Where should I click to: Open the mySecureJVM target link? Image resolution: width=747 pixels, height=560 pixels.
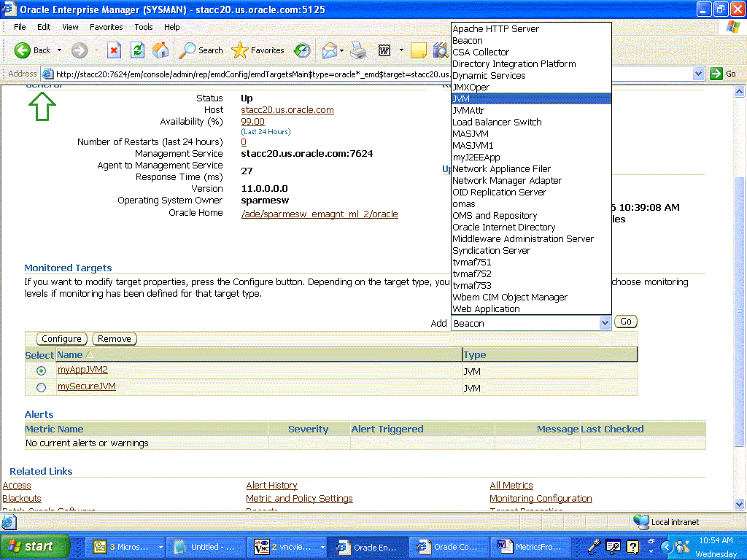(86, 386)
